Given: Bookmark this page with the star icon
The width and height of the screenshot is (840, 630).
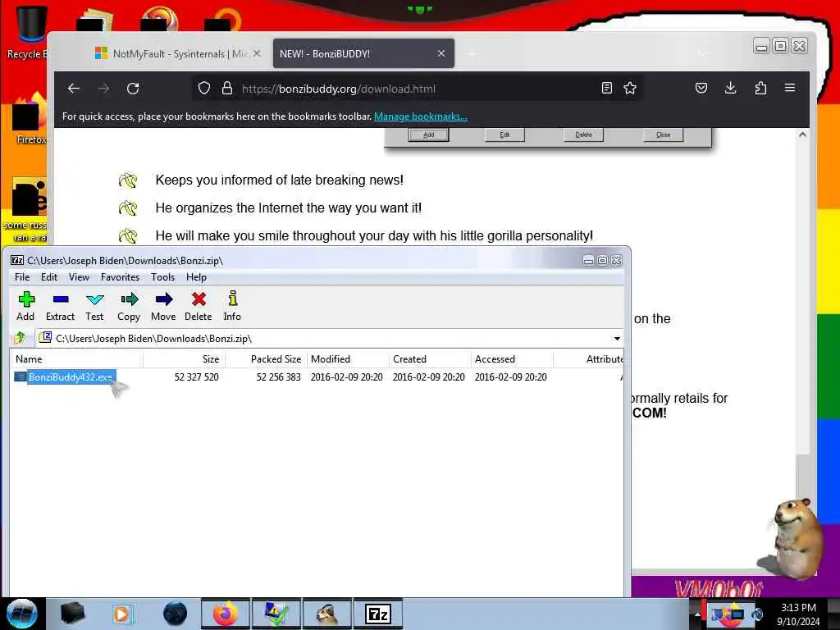Looking at the screenshot, I should (x=630, y=89).
